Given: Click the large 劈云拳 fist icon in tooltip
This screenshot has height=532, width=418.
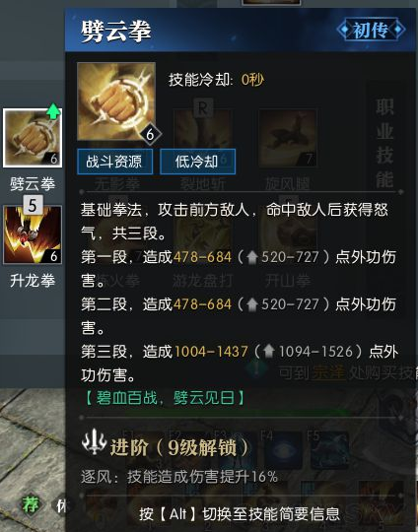Looking at the screenshot, I should click(x=116, y=101).
